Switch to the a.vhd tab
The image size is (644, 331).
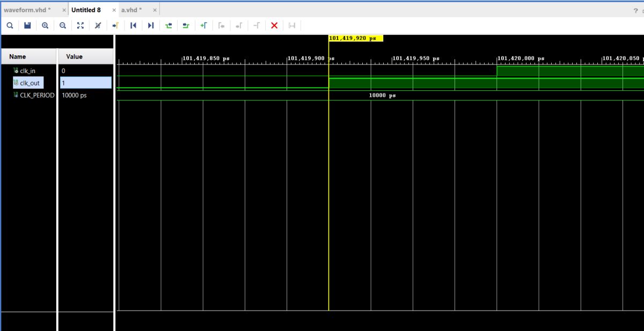point(131,10)
